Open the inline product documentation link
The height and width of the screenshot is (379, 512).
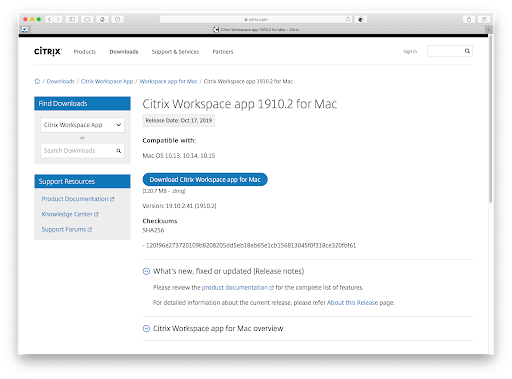[x=235, y=287]
